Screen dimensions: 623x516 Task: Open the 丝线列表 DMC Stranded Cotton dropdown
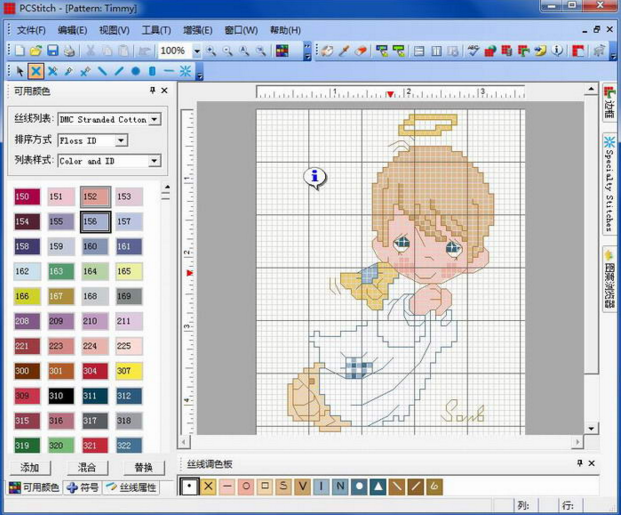click(155, 119)
